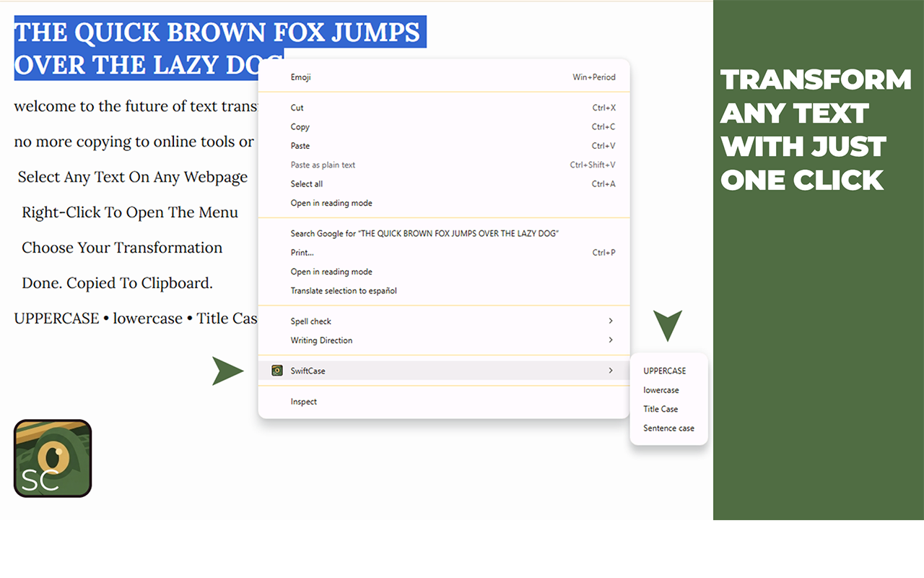Choose Paste as plain text
This screenshot has width=924, height=578.
[444, 165]
